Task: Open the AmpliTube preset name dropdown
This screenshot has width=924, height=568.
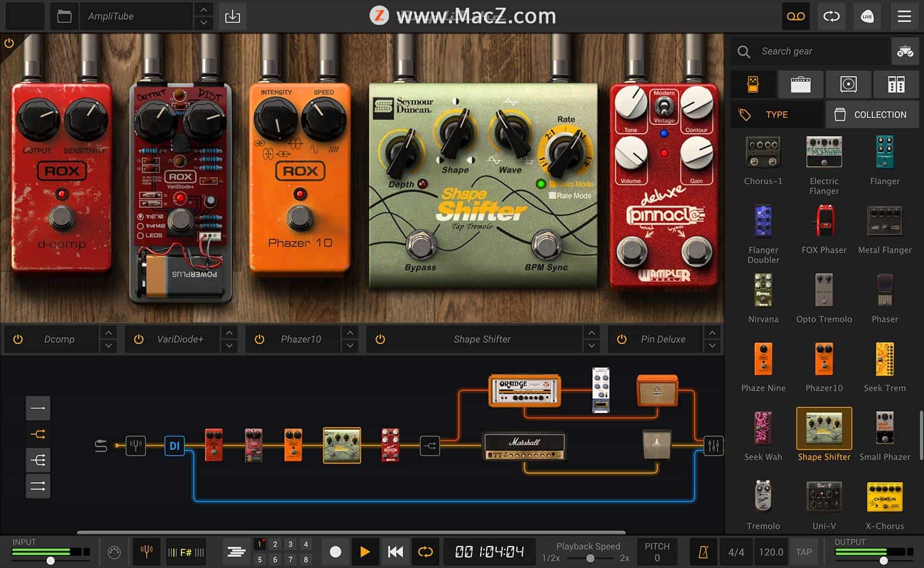Action: click(136, 16)
